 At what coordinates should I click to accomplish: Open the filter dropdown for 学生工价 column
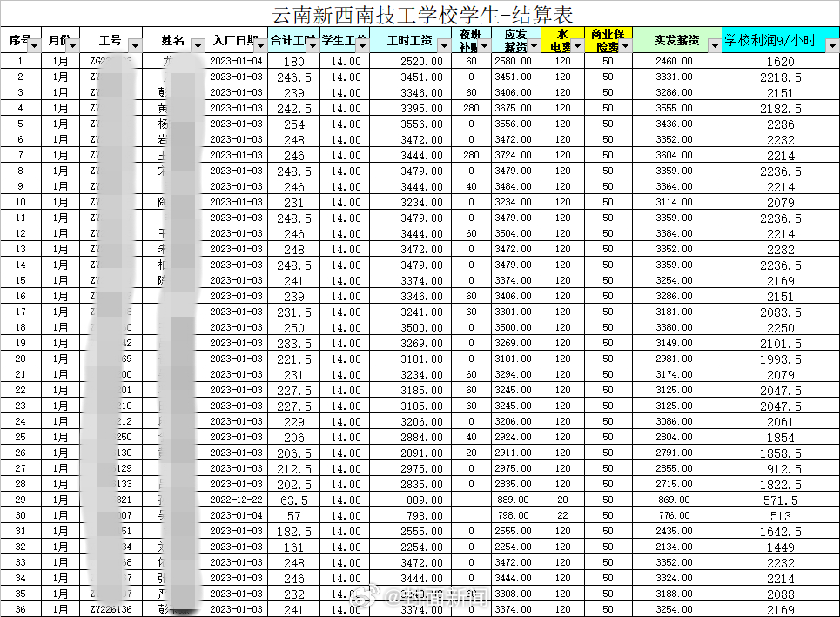362,46
